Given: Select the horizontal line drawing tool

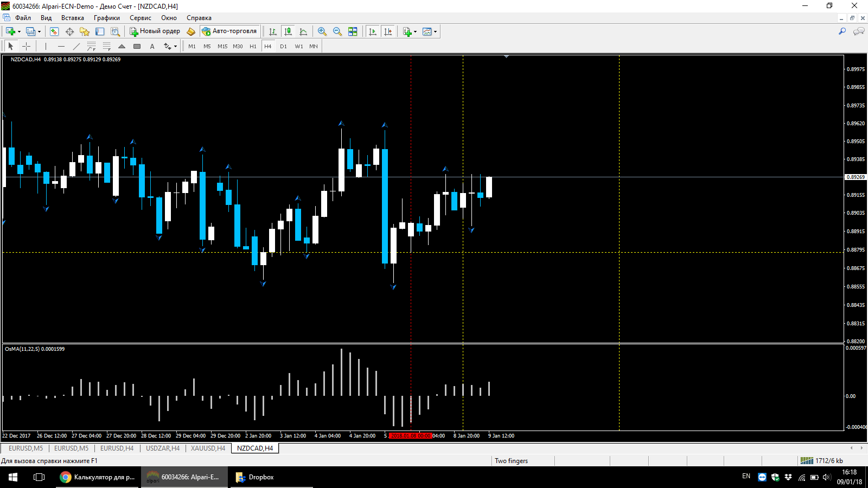Looking at the screenshot, I should pos(61,47).
